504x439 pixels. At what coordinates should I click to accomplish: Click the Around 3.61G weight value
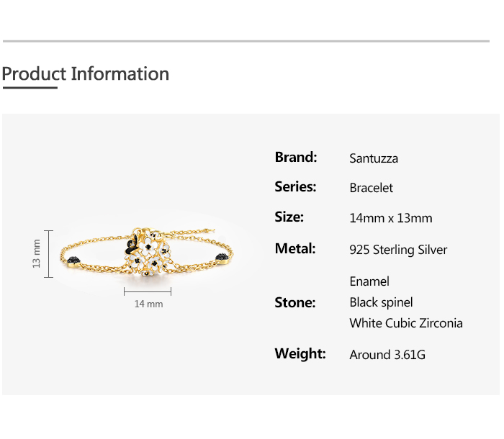(x=387, y=355)
